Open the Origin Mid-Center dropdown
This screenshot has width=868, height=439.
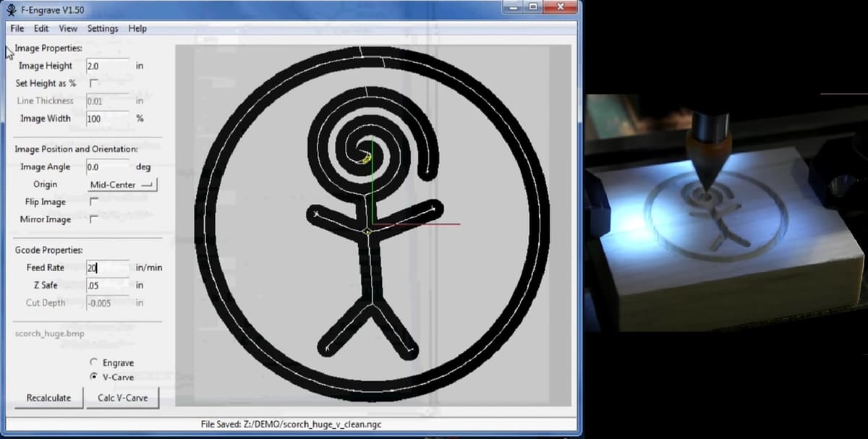[122, 185]
